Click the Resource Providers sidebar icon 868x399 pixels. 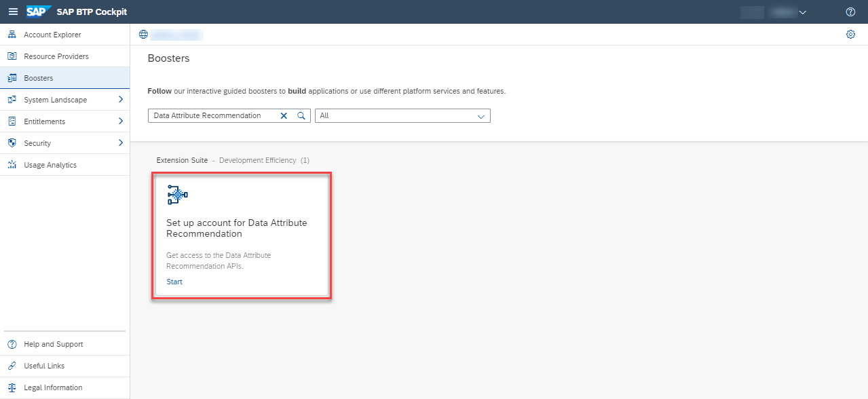click(x=12, y=56)
